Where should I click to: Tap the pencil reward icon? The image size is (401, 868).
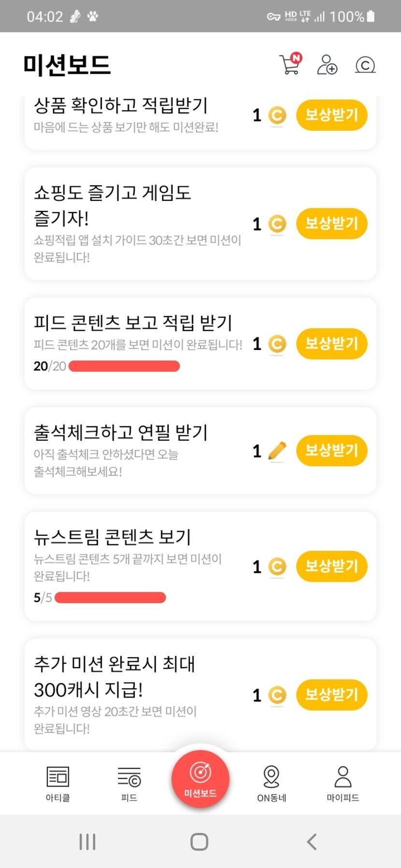coord(277,451)
